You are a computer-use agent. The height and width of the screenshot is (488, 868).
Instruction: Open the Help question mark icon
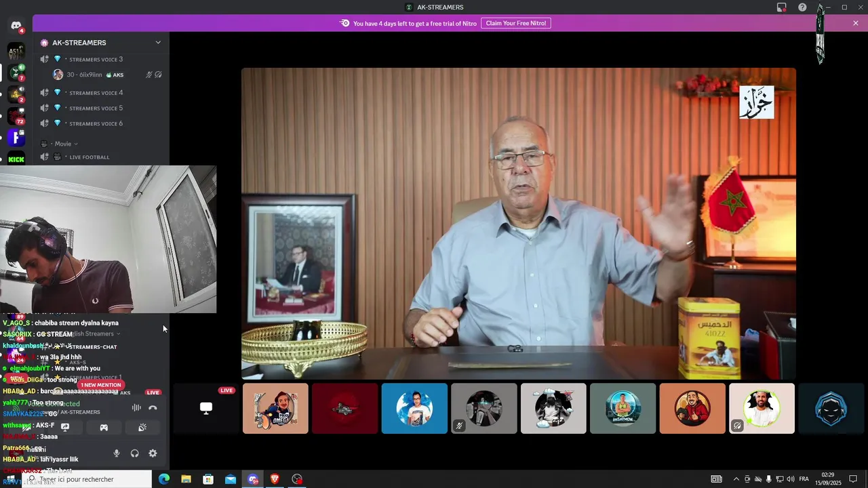tap(802, 7)
